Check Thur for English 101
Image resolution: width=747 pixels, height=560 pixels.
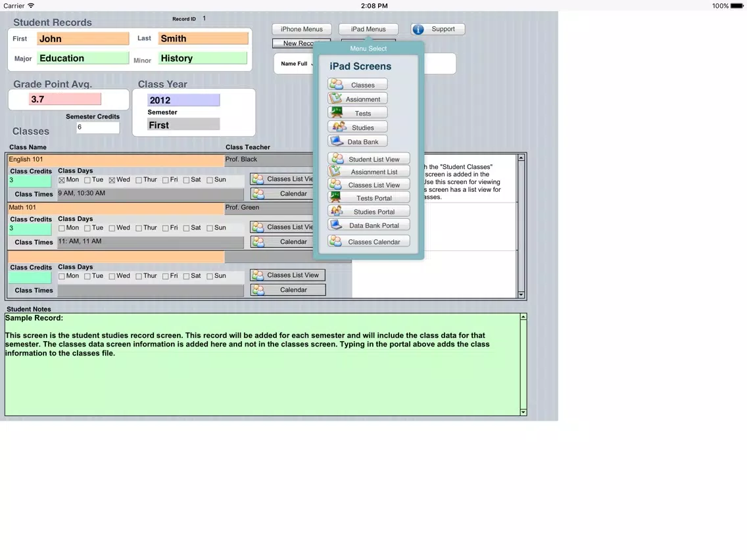[x=139, y=180]
